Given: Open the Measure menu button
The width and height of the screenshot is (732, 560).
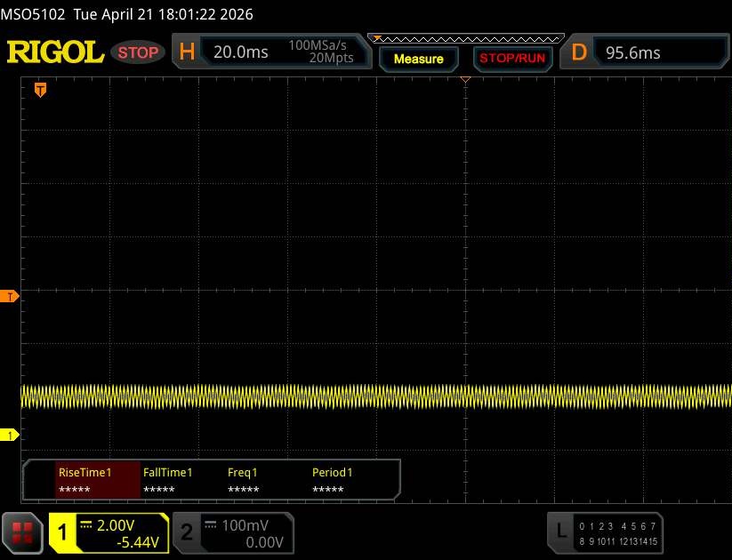Looking at the screenshot, I should (418, 59).
